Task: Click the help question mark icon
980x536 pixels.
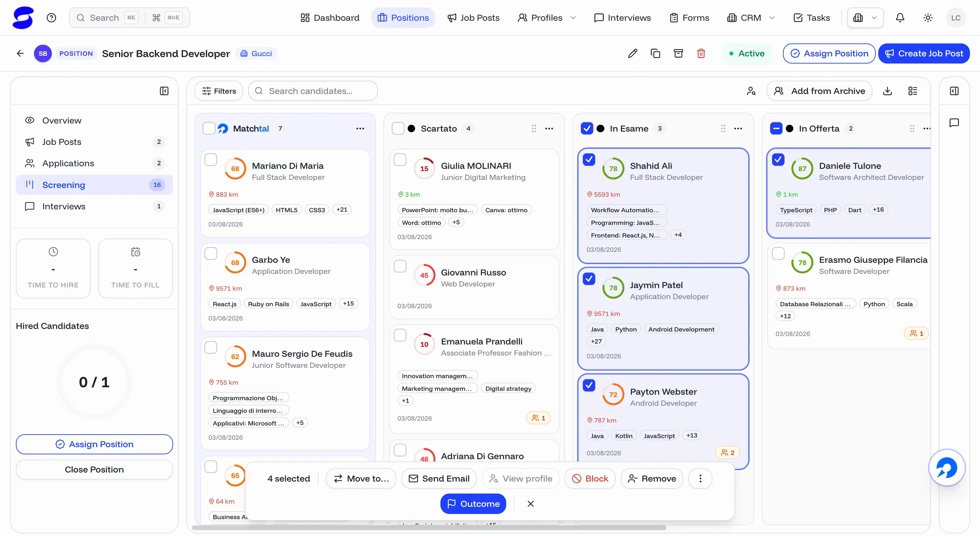Action: point(51,17)
